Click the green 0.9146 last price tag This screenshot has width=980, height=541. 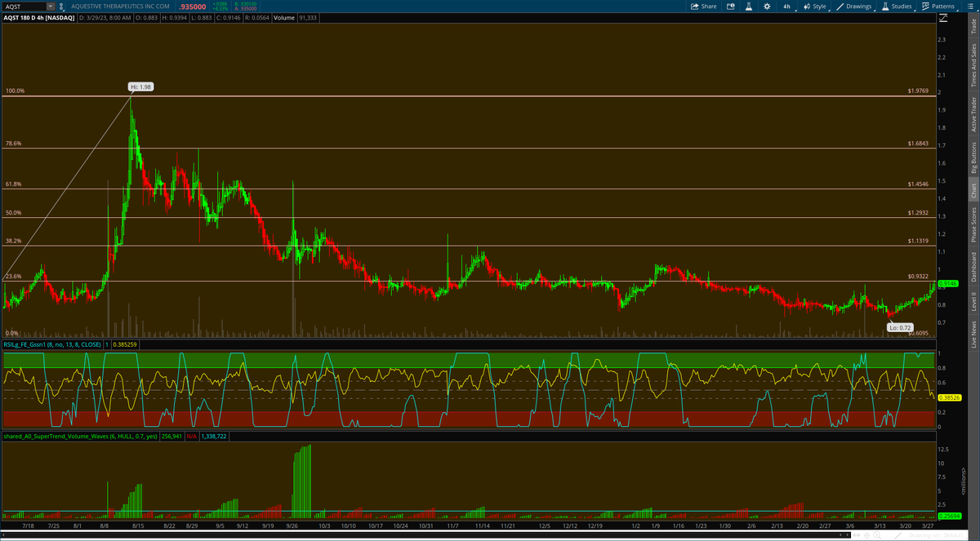[x=947, y=283]
